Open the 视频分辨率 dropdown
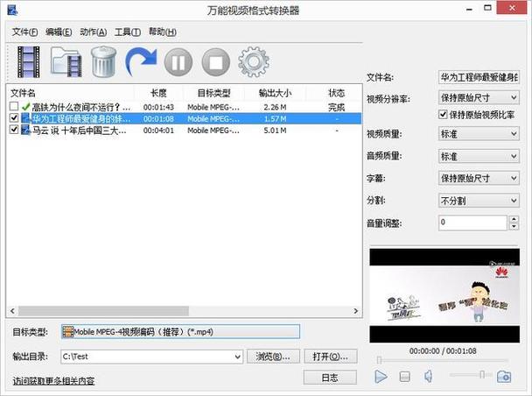 (479, 98)
